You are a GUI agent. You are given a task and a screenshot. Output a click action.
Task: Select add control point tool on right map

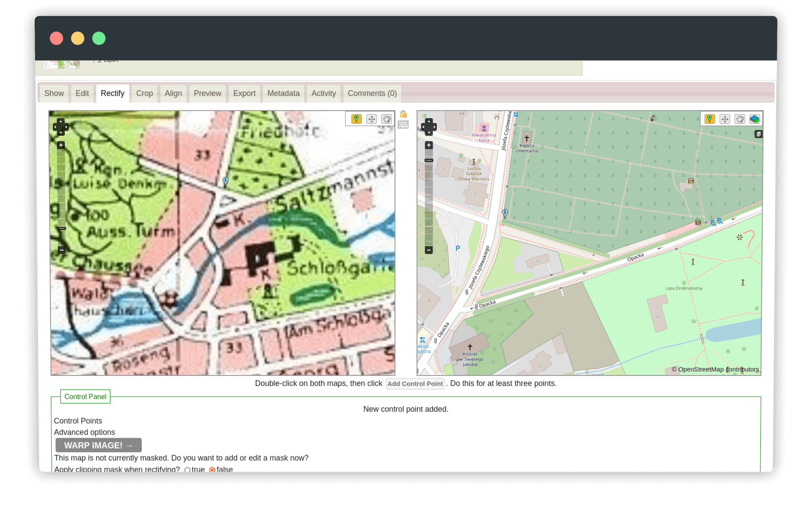tap(710, 119)
